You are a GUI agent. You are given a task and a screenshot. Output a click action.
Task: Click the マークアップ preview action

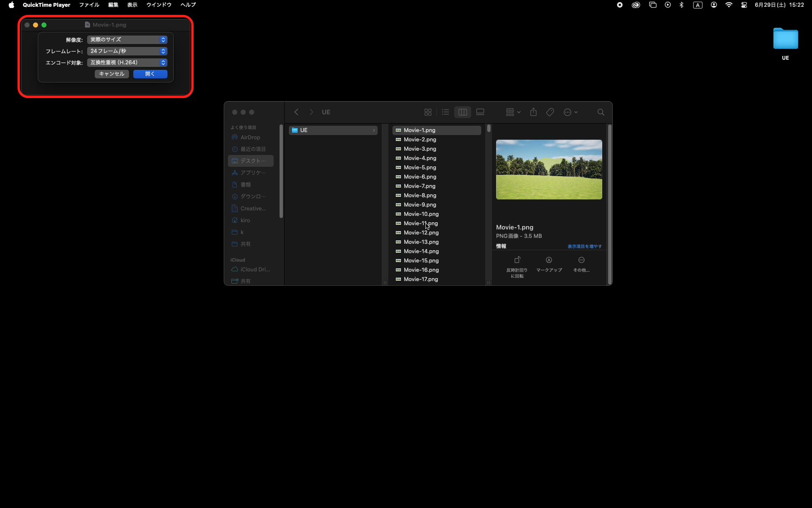pos(549,265)
